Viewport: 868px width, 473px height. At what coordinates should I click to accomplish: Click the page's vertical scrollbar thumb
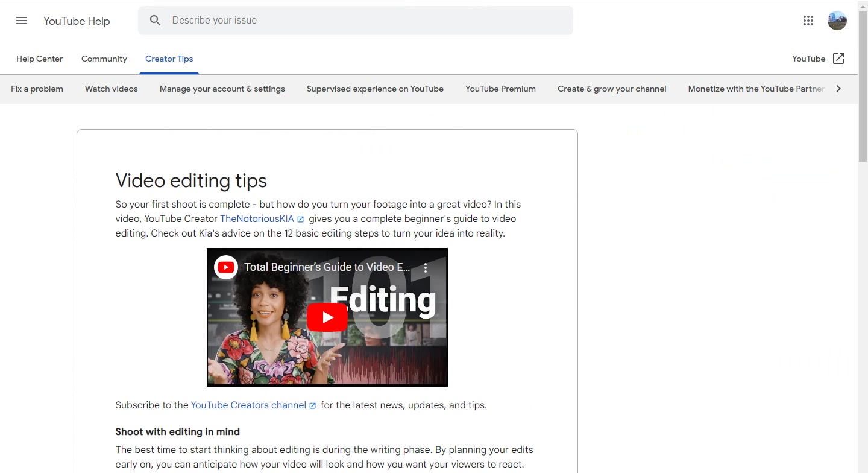(863, 87)
